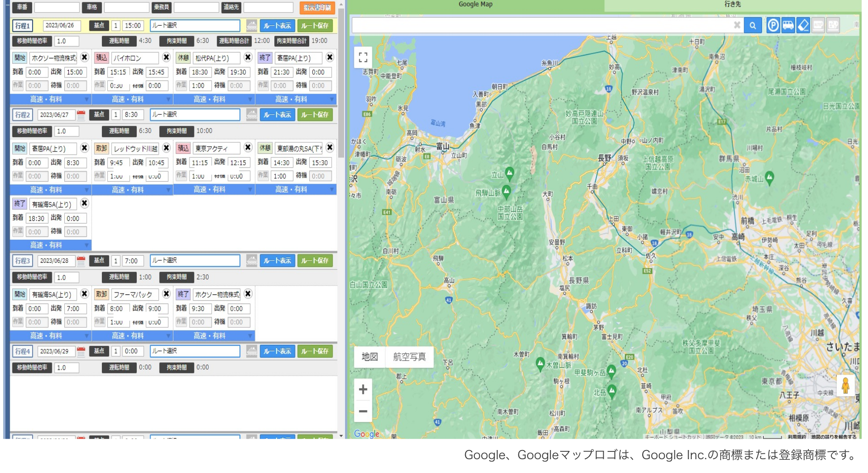Select the 行程1 itinerary label
The width and height of the screenshot is (868, 473).
(x=22, y=25)
